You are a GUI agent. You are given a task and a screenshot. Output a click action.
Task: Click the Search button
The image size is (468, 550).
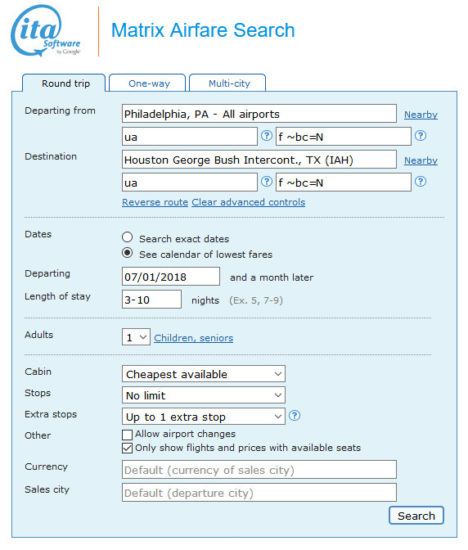[416, 516]
